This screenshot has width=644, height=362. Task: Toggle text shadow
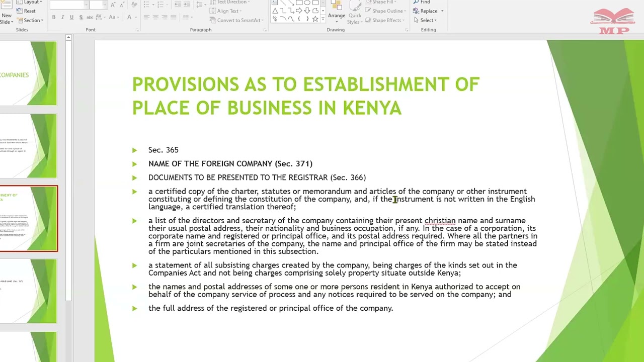[x=80, y=17]
